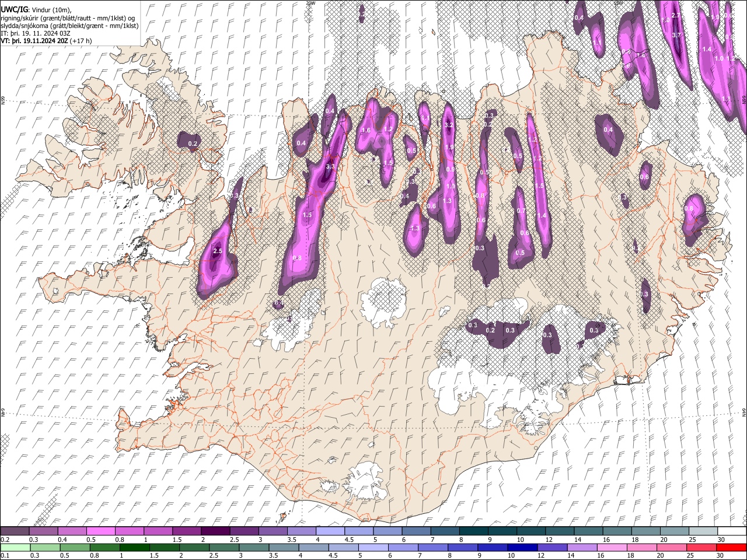
Task: Pick the bright pink 0.5 swatch, upper legend row
Action: tap(100, 531)
